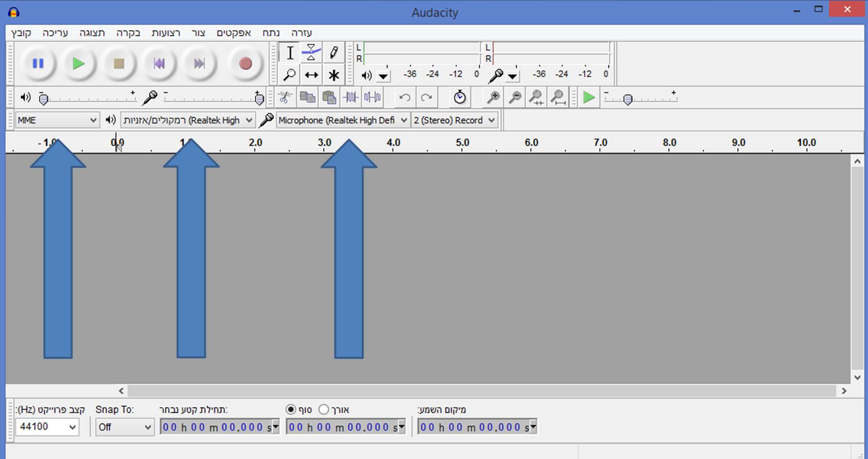Screen dimensions: 868x459
Task: Click the Zoom In icon
Action: 493,97
